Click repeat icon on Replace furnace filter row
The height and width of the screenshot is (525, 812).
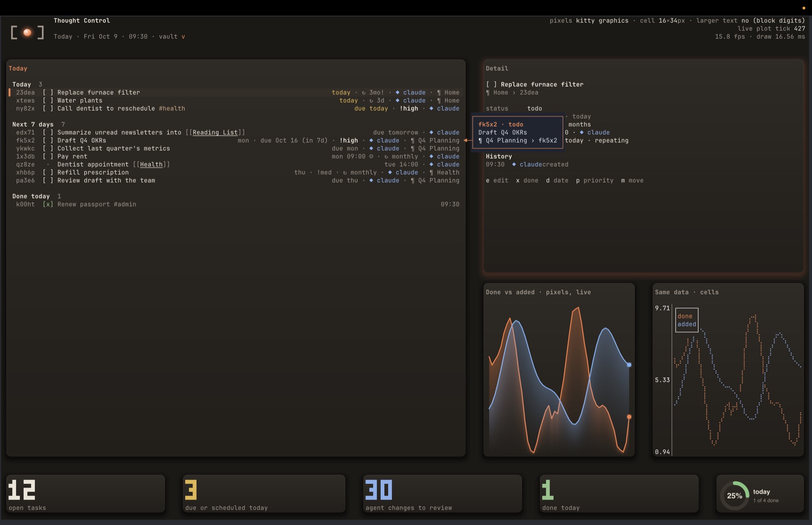pos(364,93)
